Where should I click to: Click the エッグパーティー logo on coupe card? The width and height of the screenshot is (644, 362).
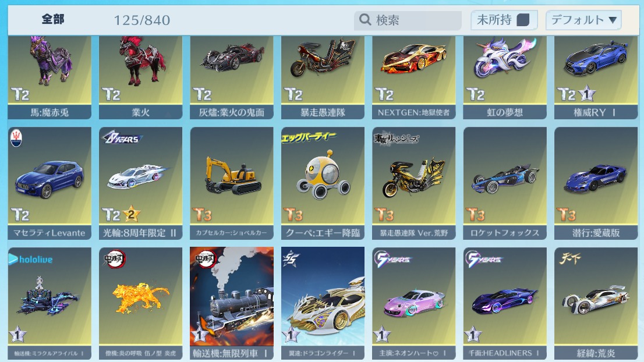click(309, 137)
